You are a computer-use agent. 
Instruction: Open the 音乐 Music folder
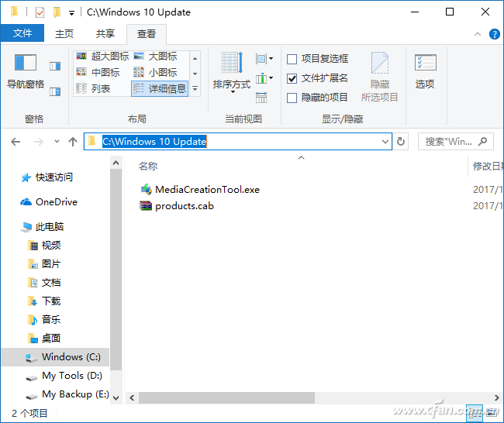coord(44,320)
